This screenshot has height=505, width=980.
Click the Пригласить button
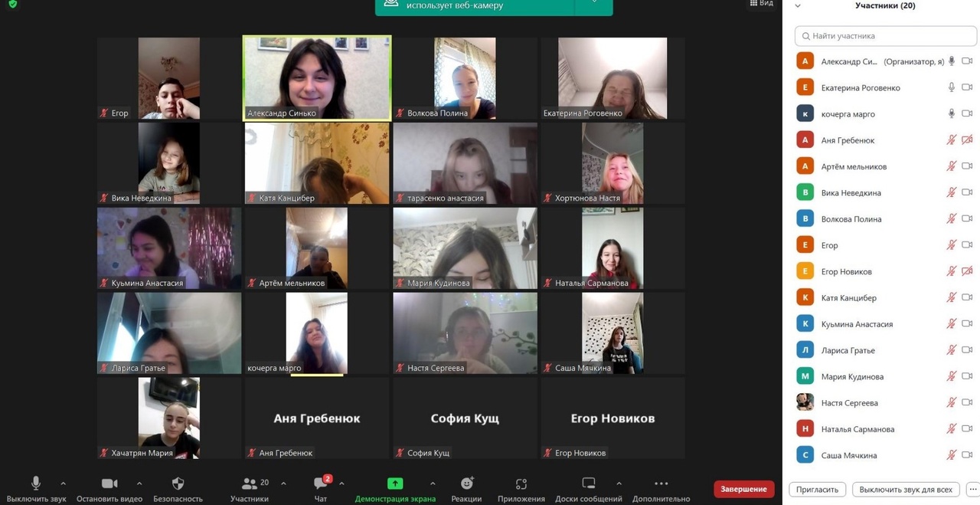817,489
